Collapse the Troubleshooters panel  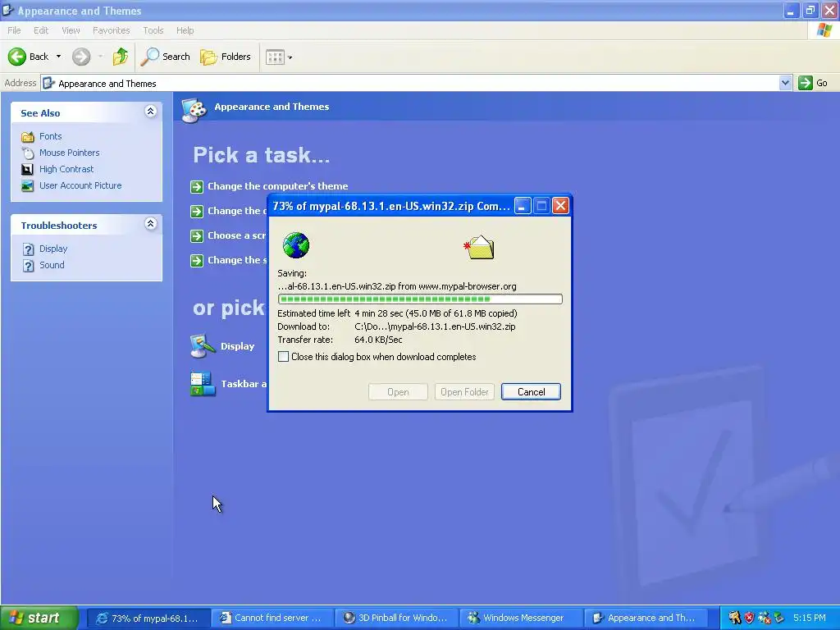151,224
